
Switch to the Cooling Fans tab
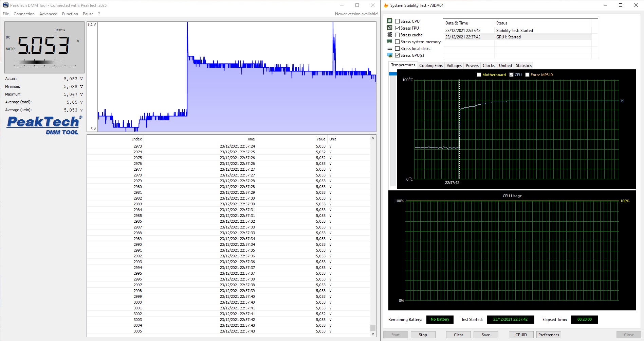(431, 66)
